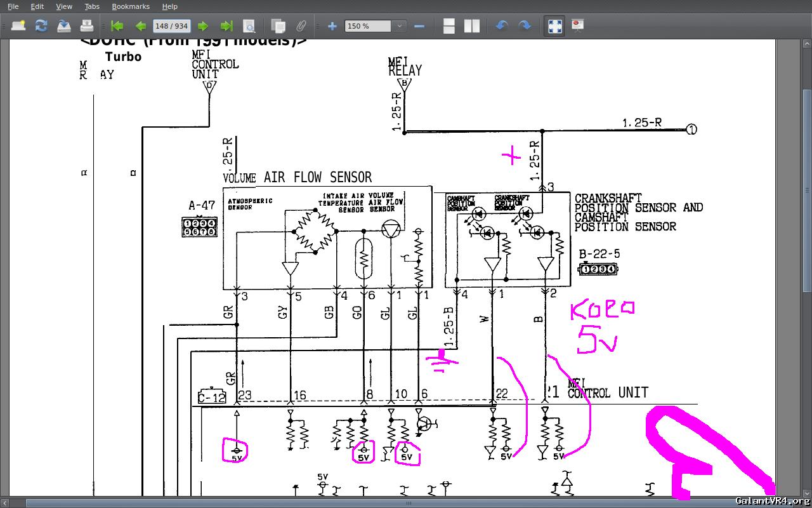Open the View menu
Image resolution: width=812 pixels, height=508 pixels.
(64, 6)
